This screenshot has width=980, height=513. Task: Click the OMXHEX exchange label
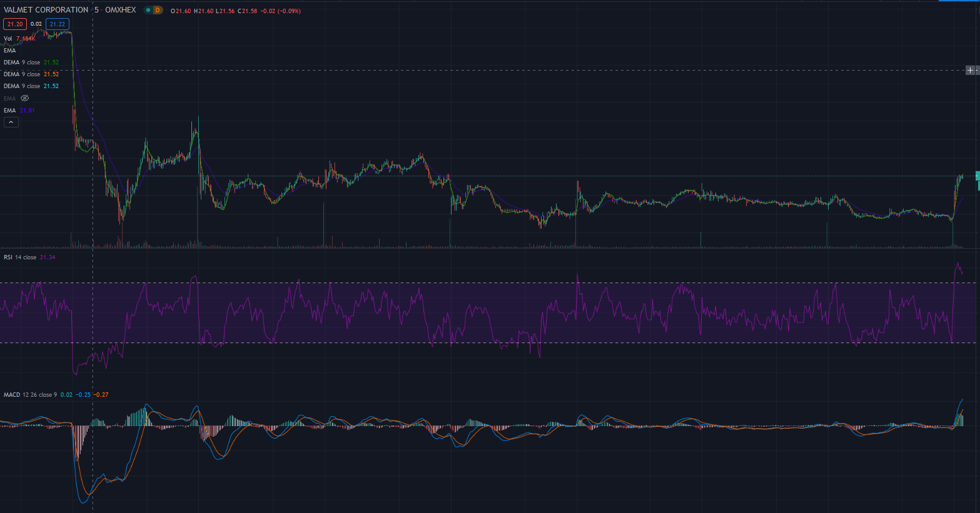tap(120, 10)
